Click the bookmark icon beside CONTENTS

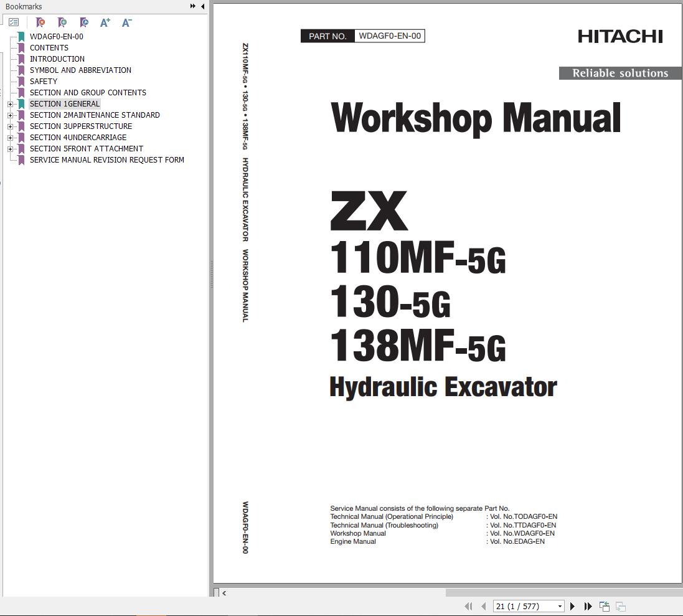tap(21, 48)
